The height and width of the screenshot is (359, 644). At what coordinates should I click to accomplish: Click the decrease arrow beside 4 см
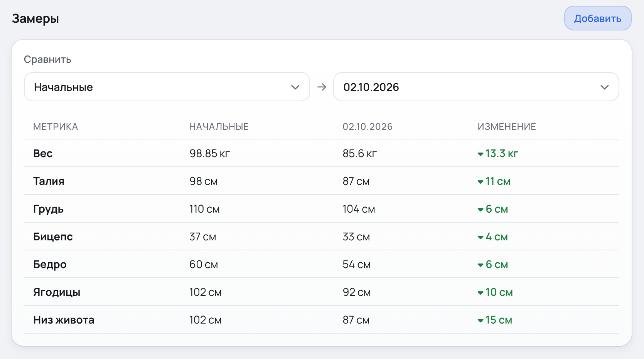click(480, 237)
